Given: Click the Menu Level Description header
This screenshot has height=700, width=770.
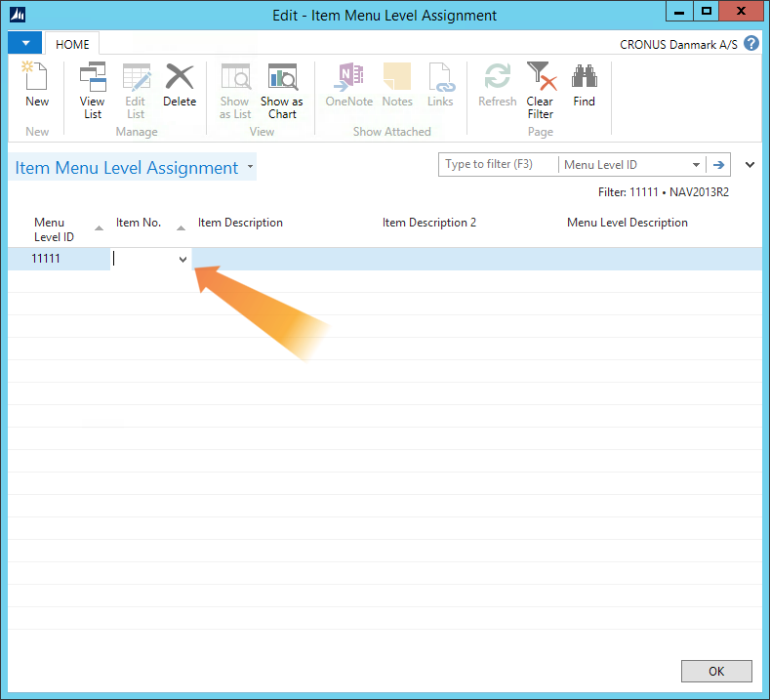Looking at the screenshot, I should (628, 223).
